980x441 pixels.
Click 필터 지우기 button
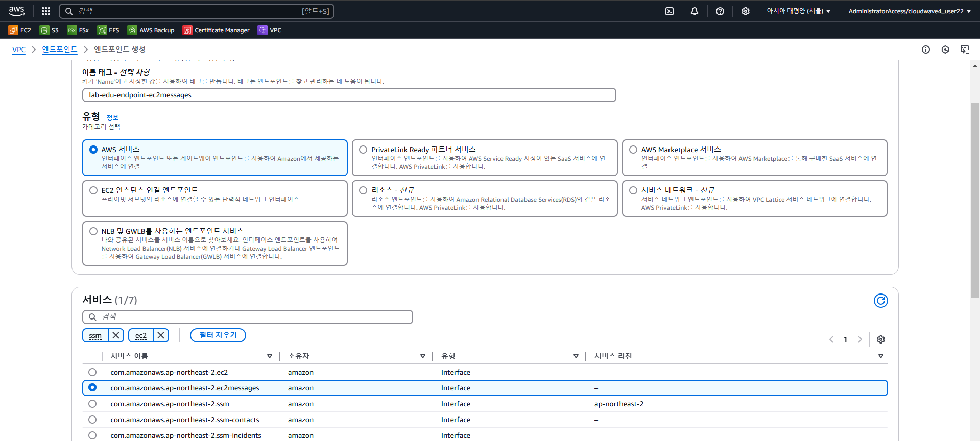[218, 335]
